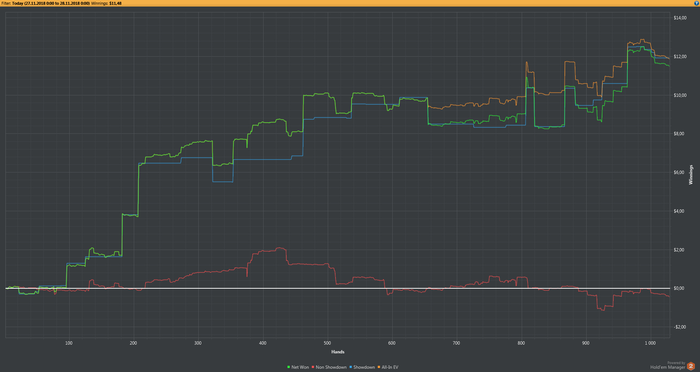Click the $4,00 axis label
This screenshot has height=372, width=700.
679,211
